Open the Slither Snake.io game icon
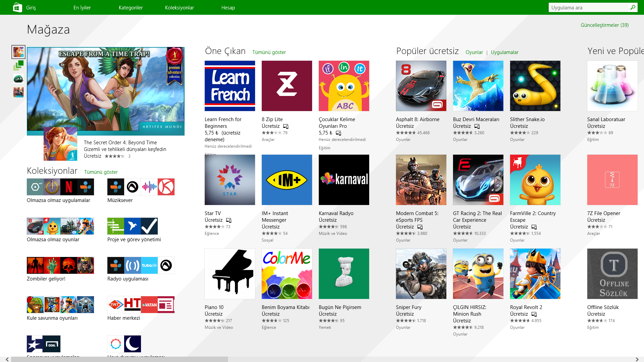Image resolution: width=644 pixels, height=362 pixels. (535, 86)
